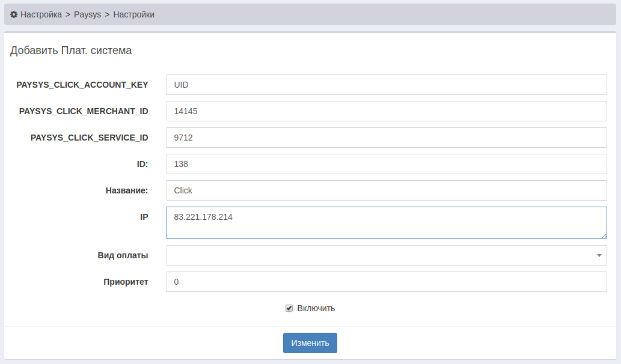Click the Вид оплаты field label
The height and width of the screenshot is (364, 621).
tap(123, 255)
